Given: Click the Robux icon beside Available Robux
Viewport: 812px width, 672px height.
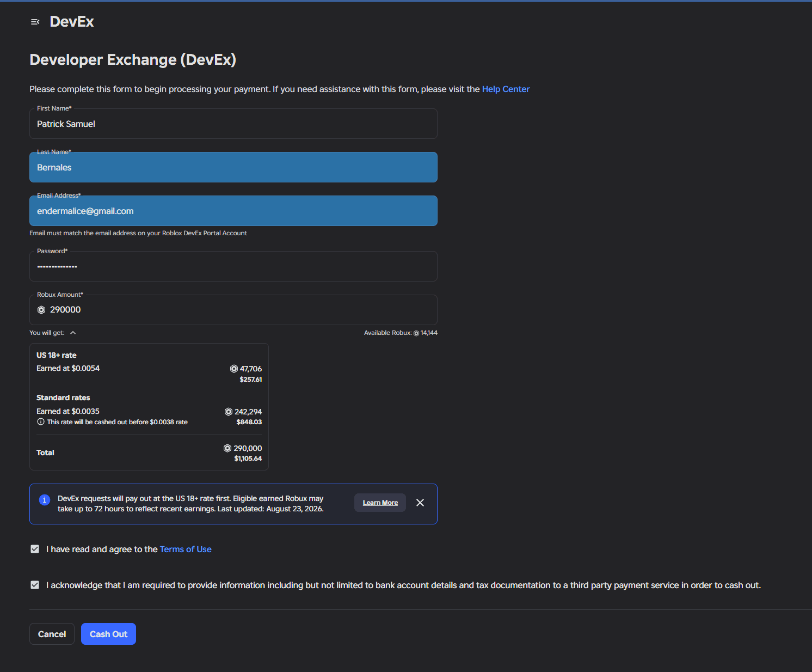Looking at the screenshot, I should point(416,333).
